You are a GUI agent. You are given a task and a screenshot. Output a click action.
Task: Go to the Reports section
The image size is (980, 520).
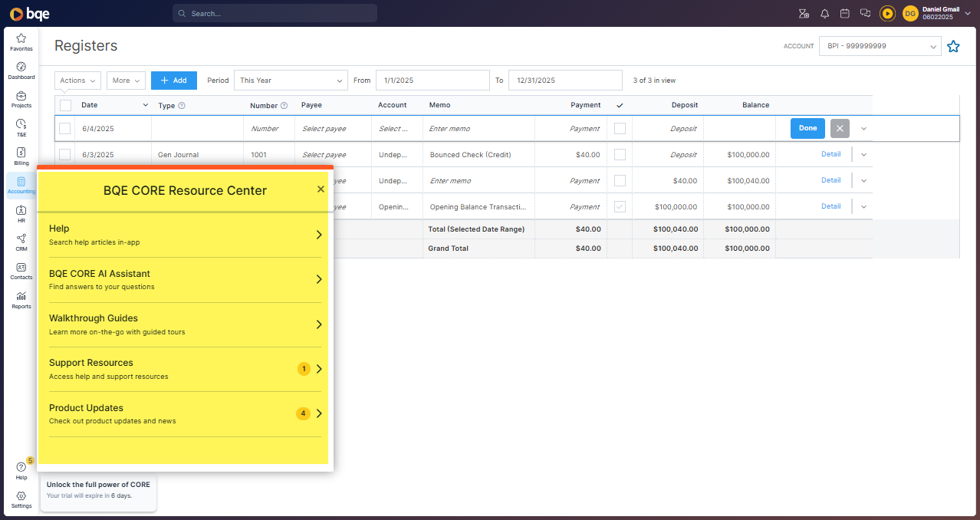coord(21,298)
